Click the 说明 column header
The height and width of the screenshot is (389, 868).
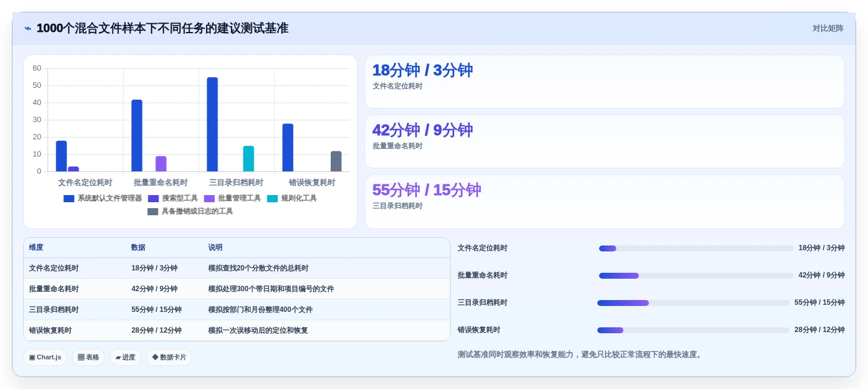[216, 248]
